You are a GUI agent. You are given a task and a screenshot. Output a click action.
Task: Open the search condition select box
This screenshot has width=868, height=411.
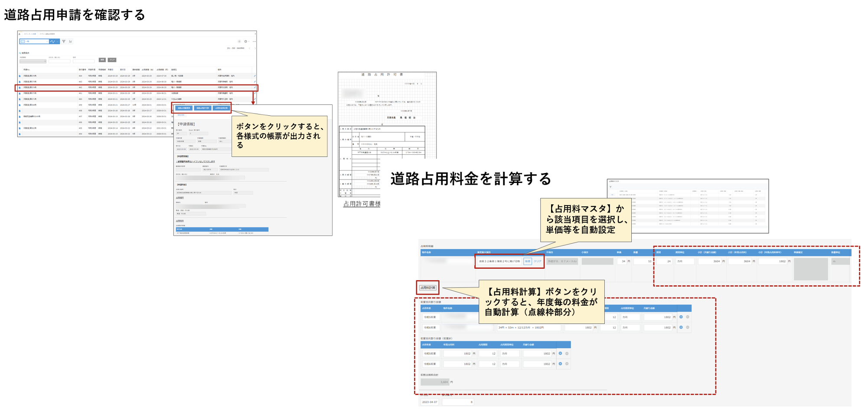[33, 61]
